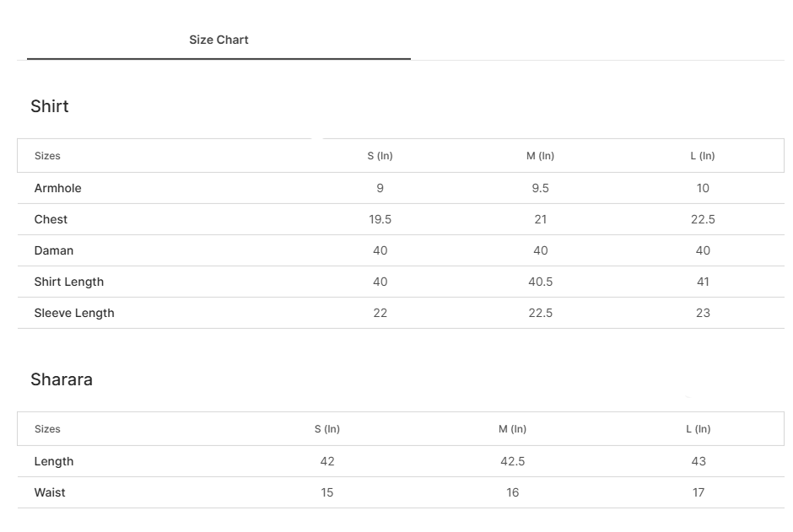This screenshot has height=532, width=793.
Task: Select the Shirt Length row label
Action: (69, 282)
